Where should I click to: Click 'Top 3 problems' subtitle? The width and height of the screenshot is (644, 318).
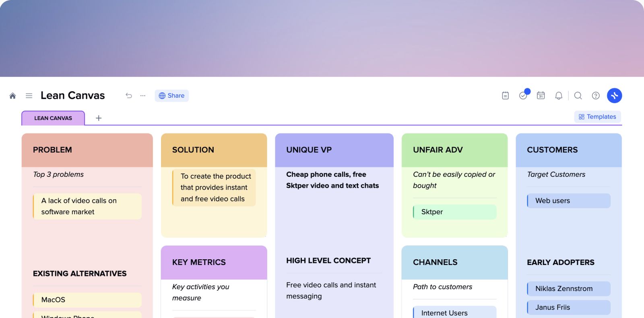[x=58, y=174]
